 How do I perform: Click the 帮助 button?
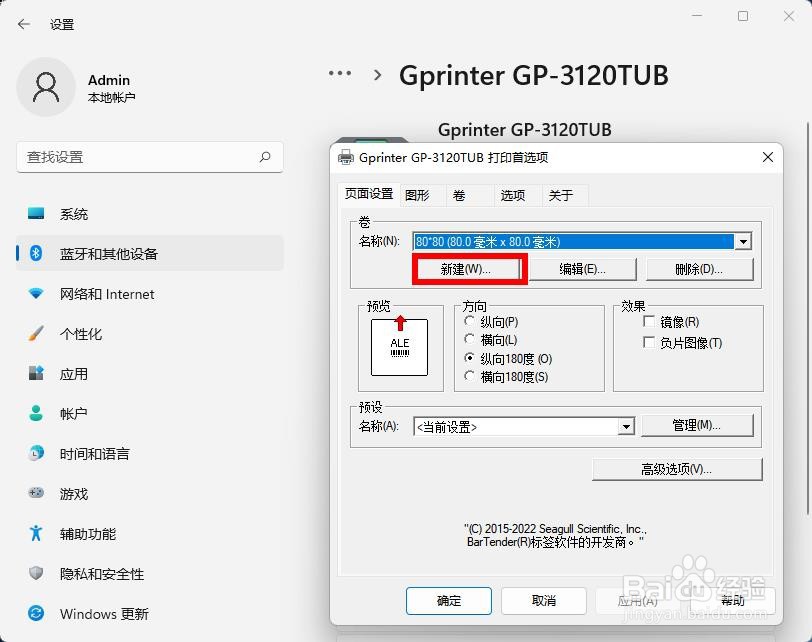coord(733,601)
